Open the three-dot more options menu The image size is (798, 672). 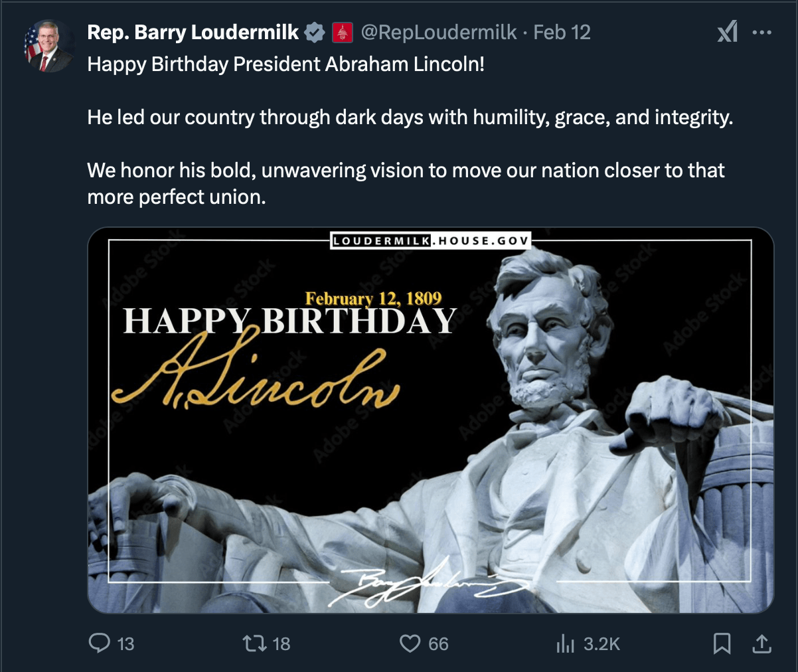[762, 32]
